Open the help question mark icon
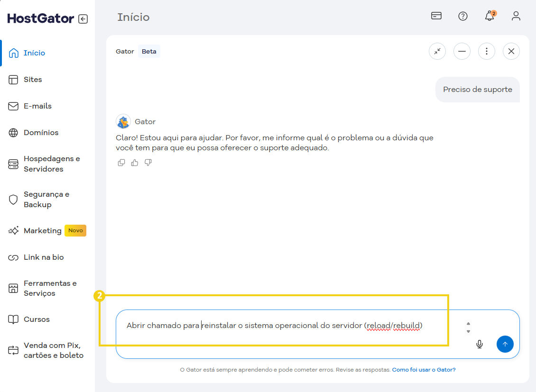The height and width of the screenshot is (392, 536). (462, 16)
